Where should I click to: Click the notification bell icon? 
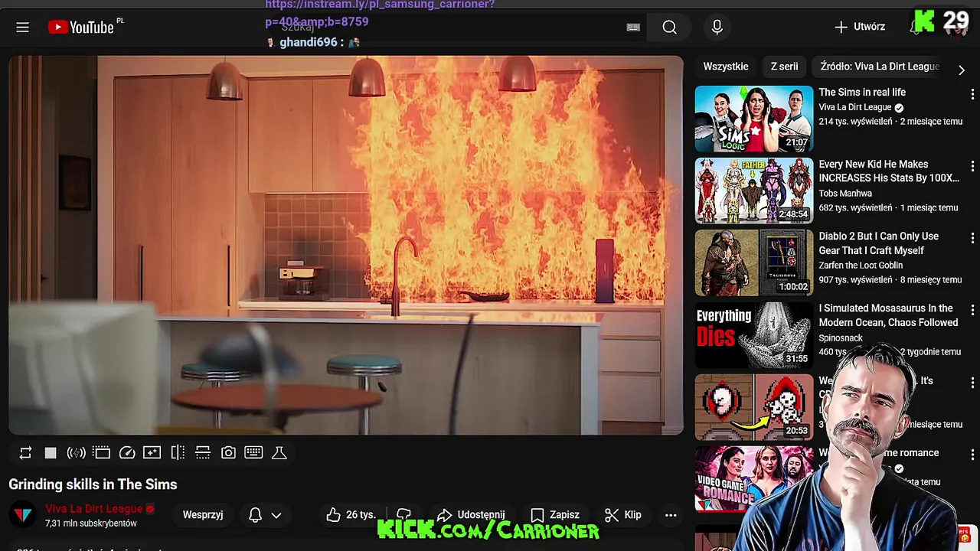click(x=256, y=515)
